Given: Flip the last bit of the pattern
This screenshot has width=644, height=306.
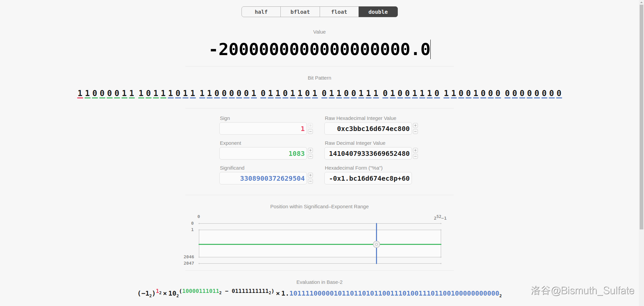Looking at the screenshot, I should click(559, 93).
